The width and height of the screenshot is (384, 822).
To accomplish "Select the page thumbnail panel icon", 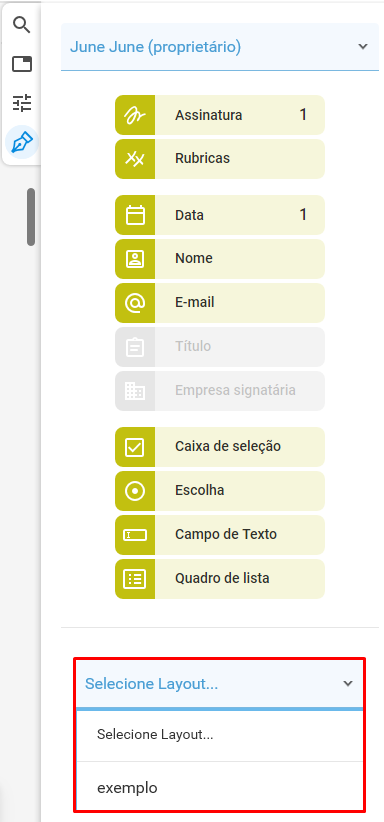I will click(x=22, y=64).
